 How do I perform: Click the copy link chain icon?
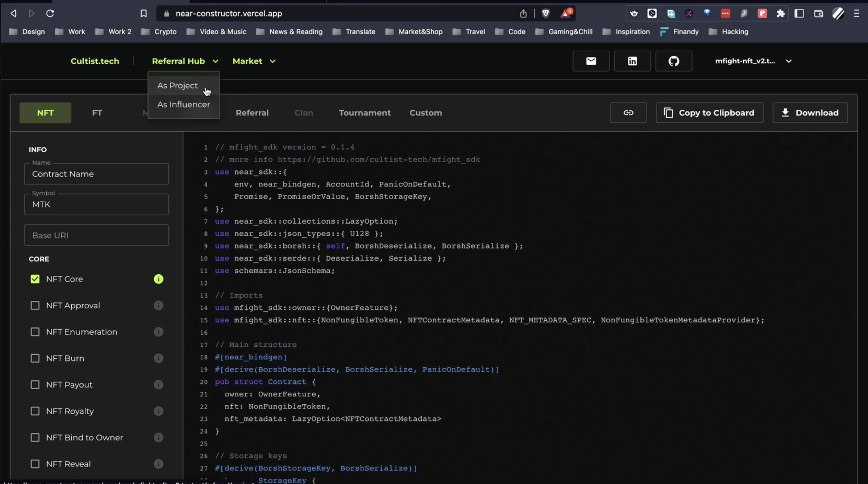pos(628,113)
